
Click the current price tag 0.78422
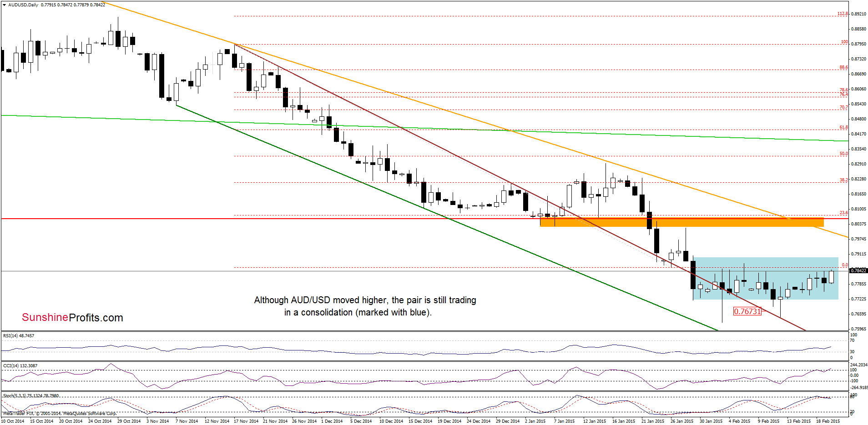pyautogui.click(x=858, y=270)
